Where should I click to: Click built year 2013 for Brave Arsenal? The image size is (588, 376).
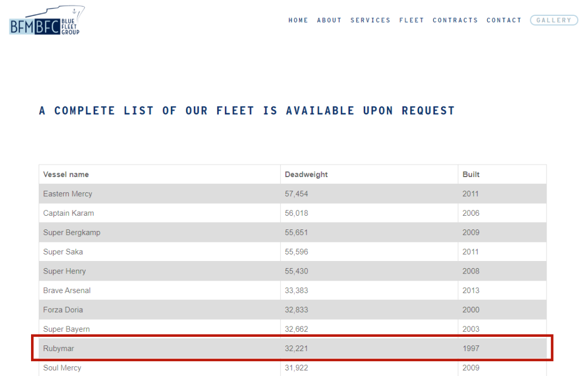(470, 290)
